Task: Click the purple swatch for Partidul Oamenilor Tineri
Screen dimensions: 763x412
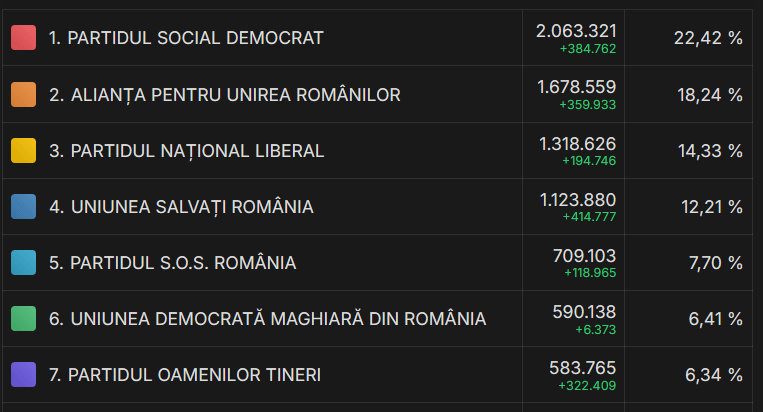Action: point(23,374)
